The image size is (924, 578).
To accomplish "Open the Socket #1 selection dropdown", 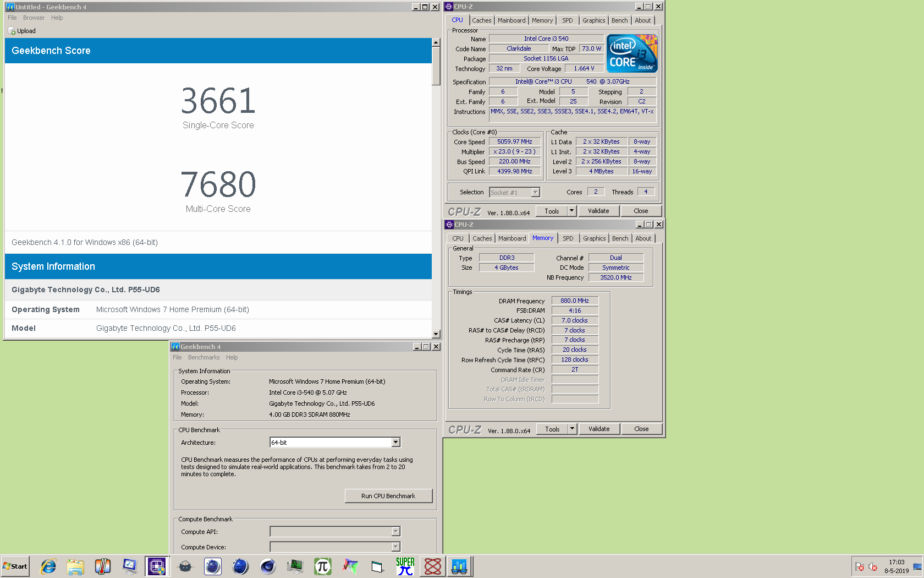I will point(536,193).
